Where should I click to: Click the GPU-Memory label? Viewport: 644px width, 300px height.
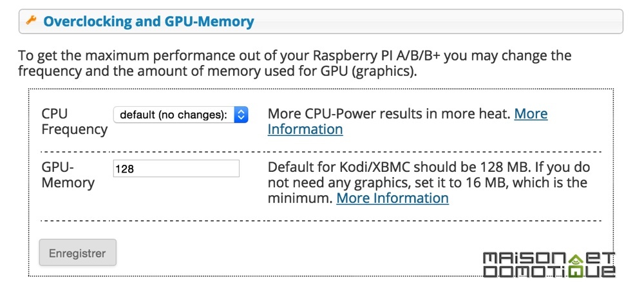point(68,175)
